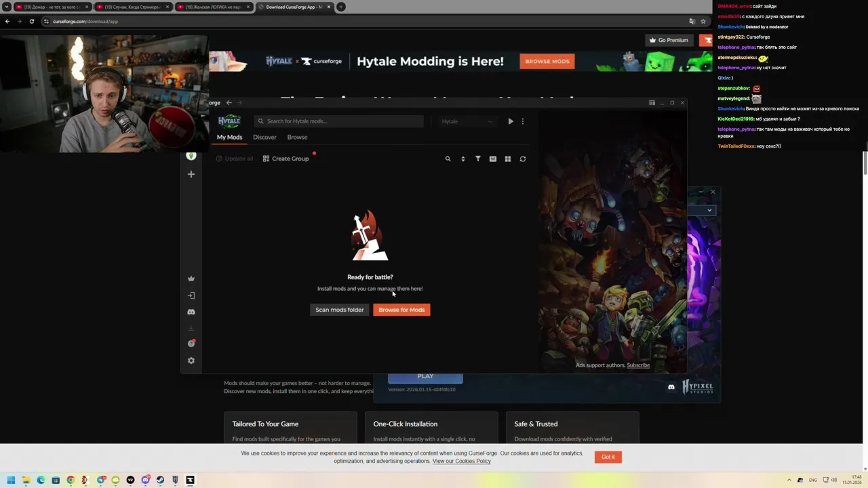Image resolution: width=868 pixels, height=488 pixels.
Task: Open the filter funnel in mods toolbar
Action: coord(478,159)
